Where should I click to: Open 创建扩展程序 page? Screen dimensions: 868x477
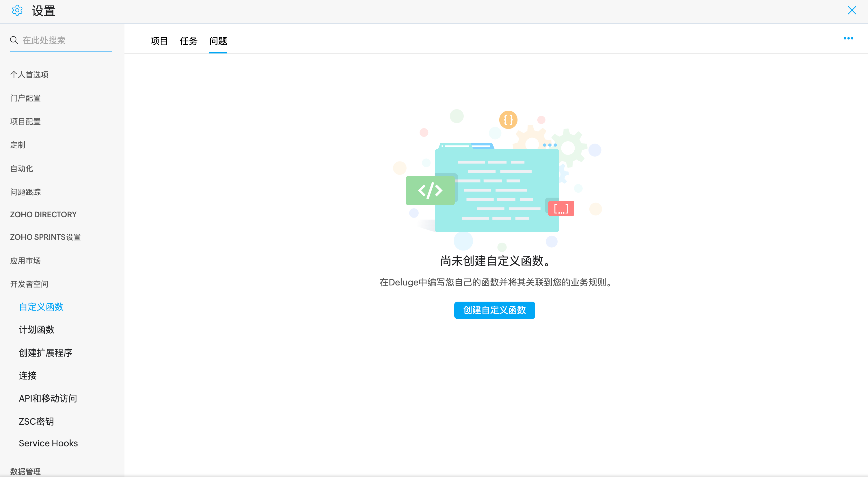click(46, 352)
